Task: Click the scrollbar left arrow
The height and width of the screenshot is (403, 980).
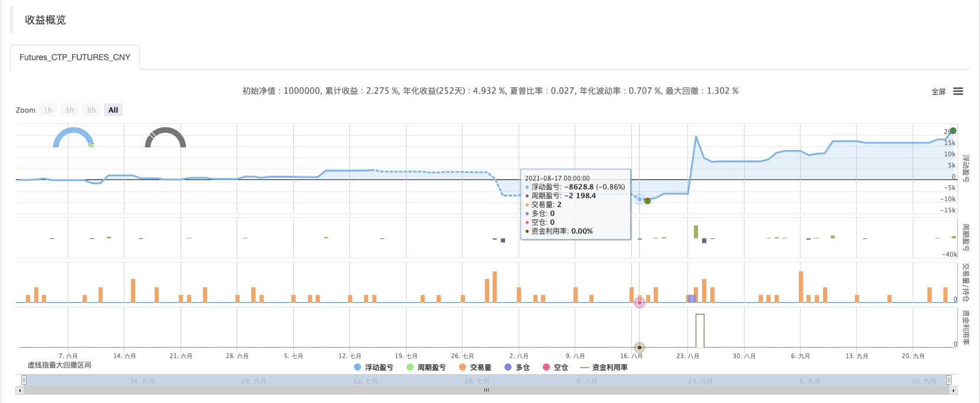Action: [20, 391]
